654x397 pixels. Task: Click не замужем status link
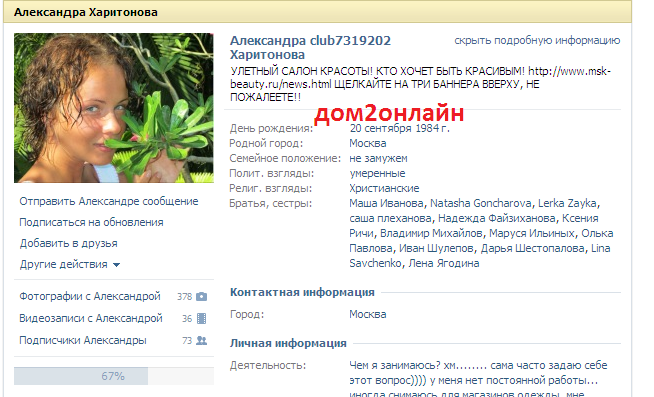pyautogui.click(x=378, y=158)
